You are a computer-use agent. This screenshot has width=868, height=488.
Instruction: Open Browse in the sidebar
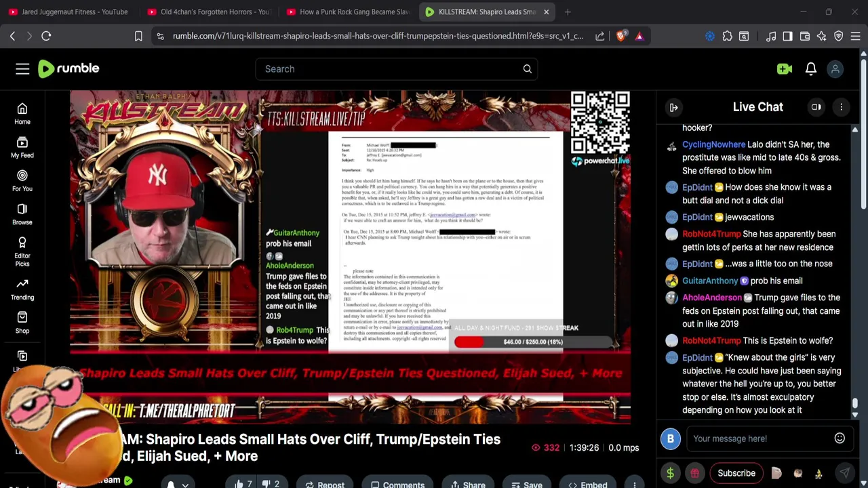point(22,214)
